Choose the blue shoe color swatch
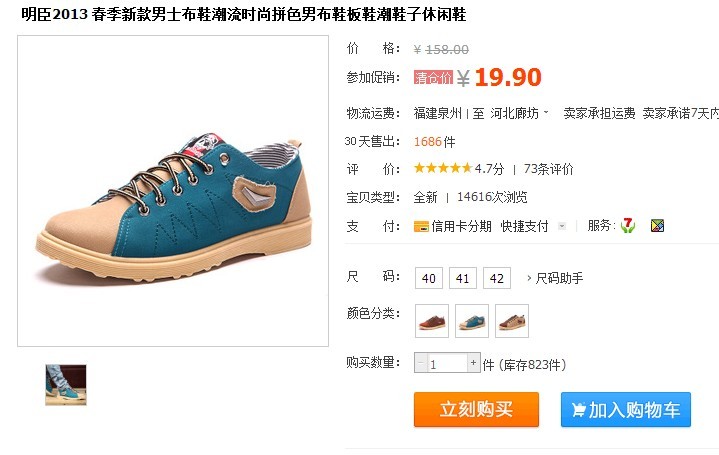The height and width of the screenshot is (455, 719). point(472,321)
